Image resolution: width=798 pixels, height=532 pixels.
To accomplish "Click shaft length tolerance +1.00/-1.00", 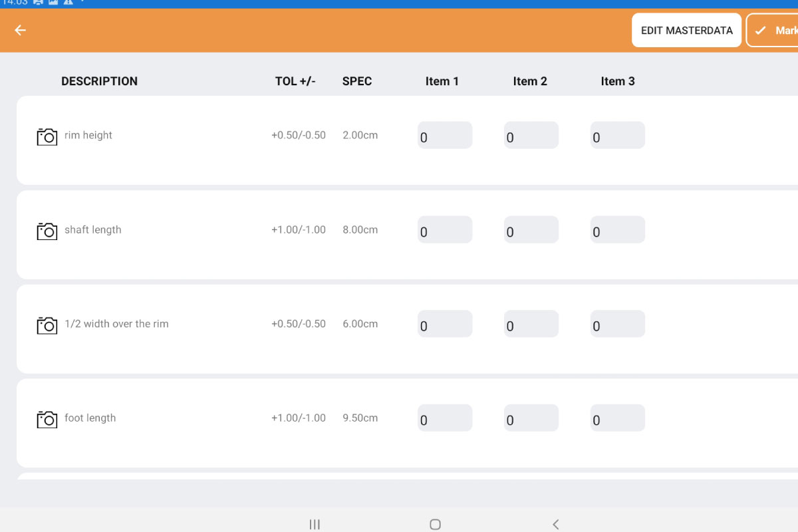I will tap(299, 229).
